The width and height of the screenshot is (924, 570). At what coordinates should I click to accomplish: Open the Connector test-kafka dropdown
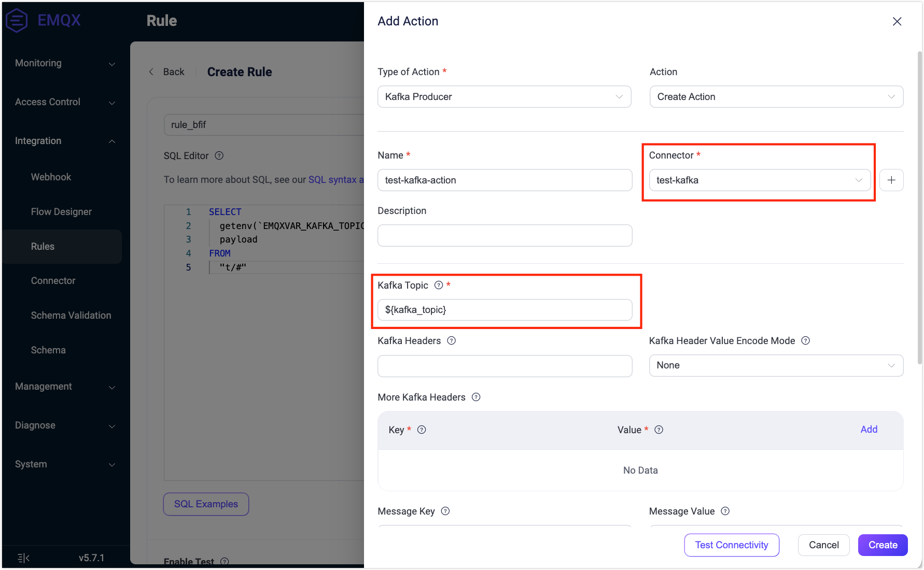pos(759,180)
